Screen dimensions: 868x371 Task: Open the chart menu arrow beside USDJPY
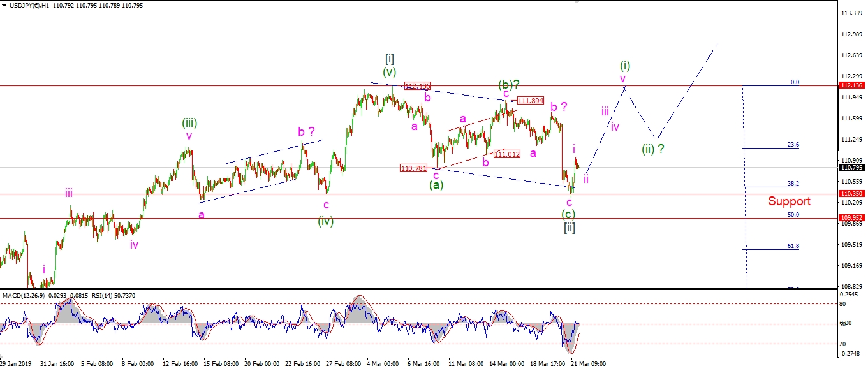click(4, 6)
